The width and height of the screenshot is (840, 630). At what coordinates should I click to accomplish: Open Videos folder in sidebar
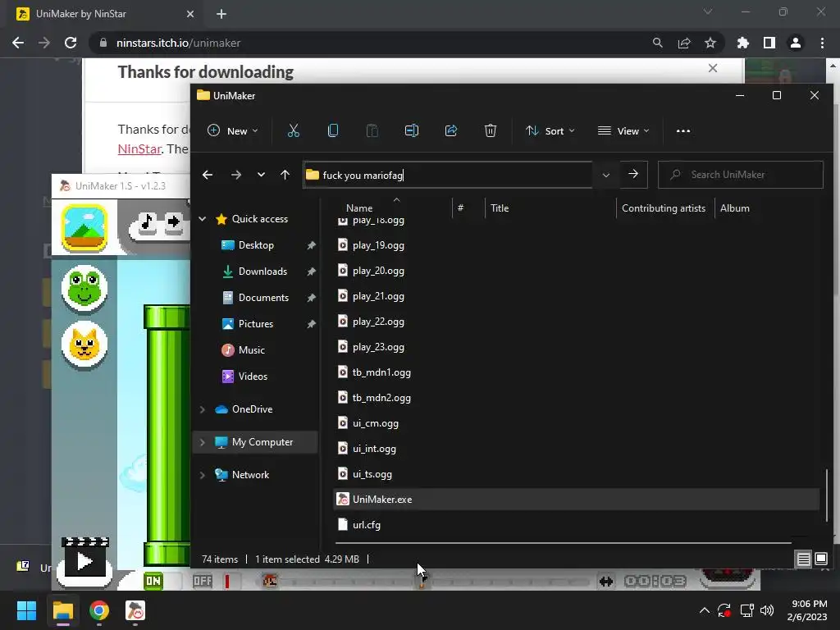pyautogui.click(x=253, y=376)
